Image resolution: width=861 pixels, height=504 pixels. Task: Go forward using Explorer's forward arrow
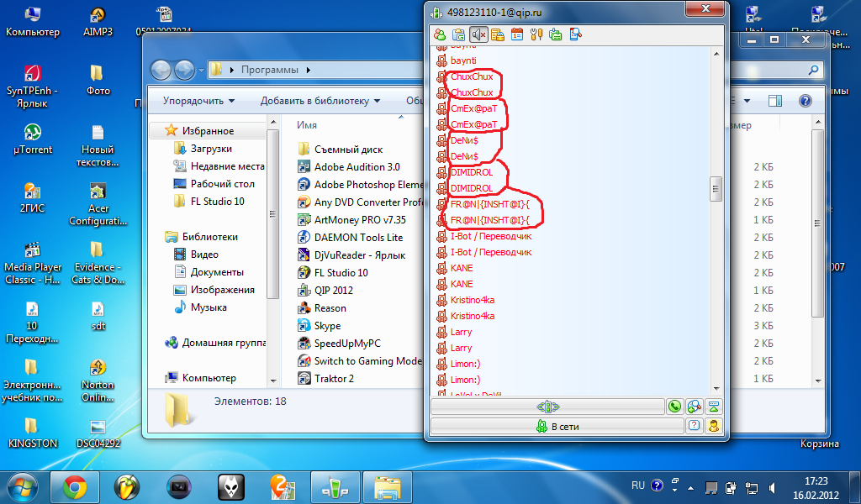(184, 71)
